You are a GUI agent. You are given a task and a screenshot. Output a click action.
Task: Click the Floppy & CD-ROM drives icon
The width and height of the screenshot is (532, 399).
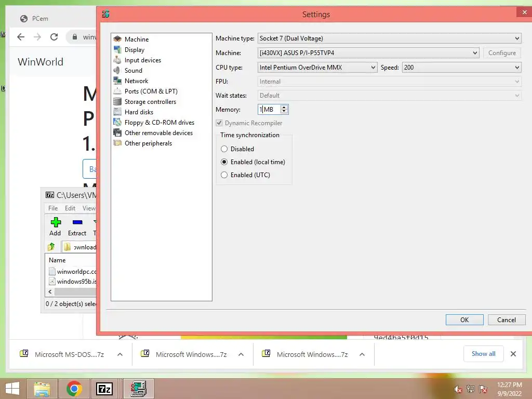point(117,123)
